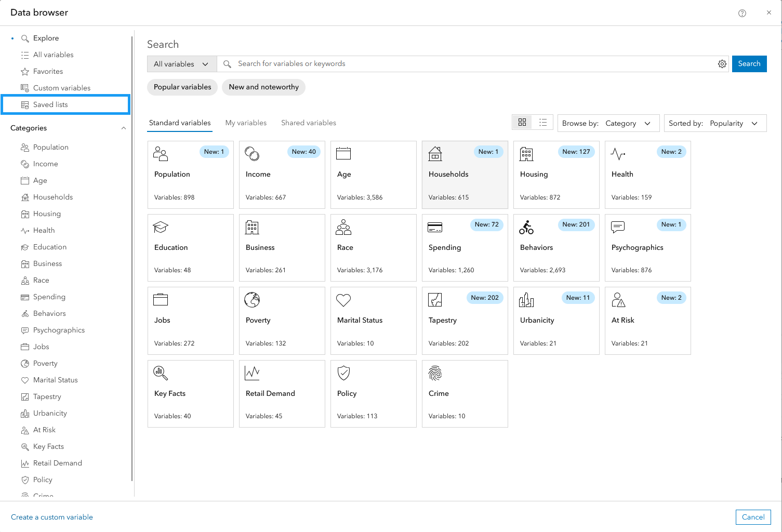782x532 pixels.
Task: Select the Population category icon in sidebar
Action: (x=25, y=147)
